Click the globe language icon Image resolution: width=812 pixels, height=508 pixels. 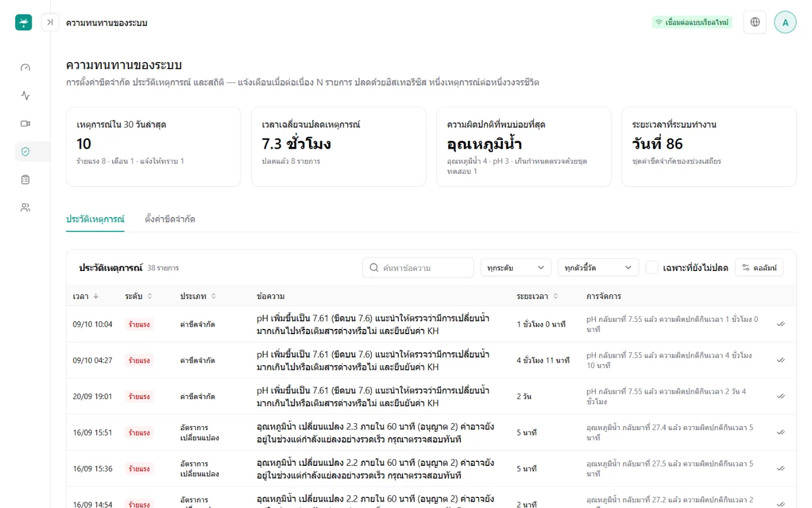(755, 22)
